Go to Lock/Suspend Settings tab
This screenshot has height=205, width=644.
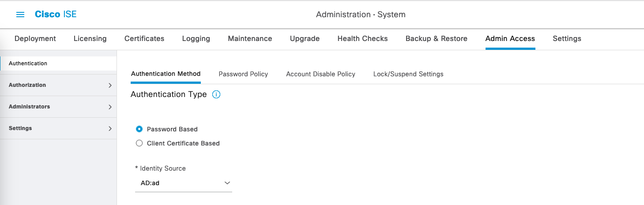coord(408,74)
